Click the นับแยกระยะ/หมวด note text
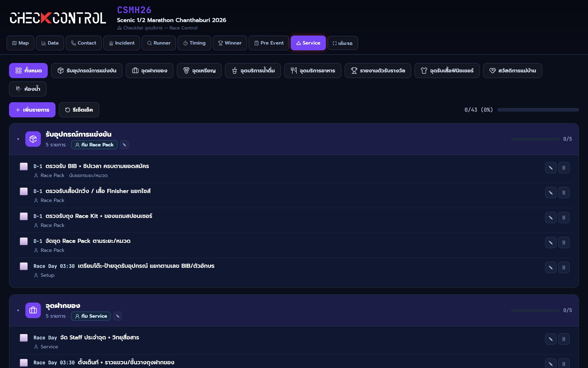Screen dimensions: 588x368 (x=88, y=175)
